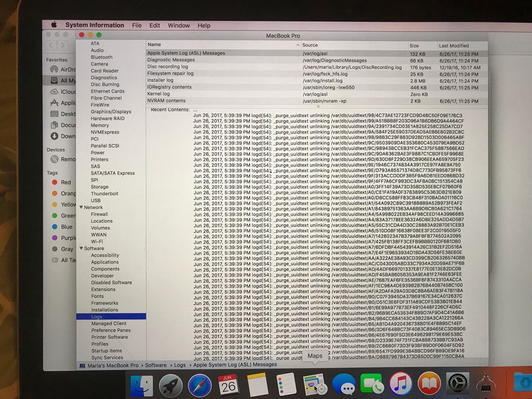This screenshot has width=532, height=399.
Task: Click Finder window back arrow
Action: pyautogui.click(x=51, y=45)
